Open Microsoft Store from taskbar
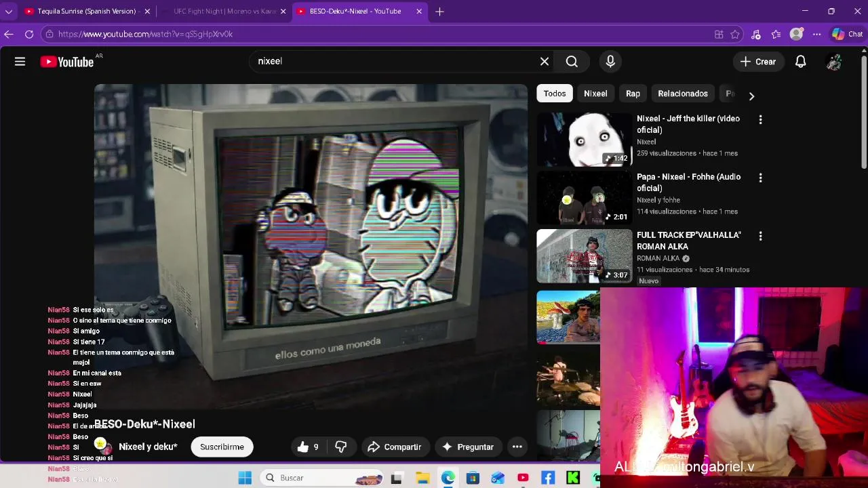Image resolution: width=868 pixels, height=488 pixels. tap(473, 478)
